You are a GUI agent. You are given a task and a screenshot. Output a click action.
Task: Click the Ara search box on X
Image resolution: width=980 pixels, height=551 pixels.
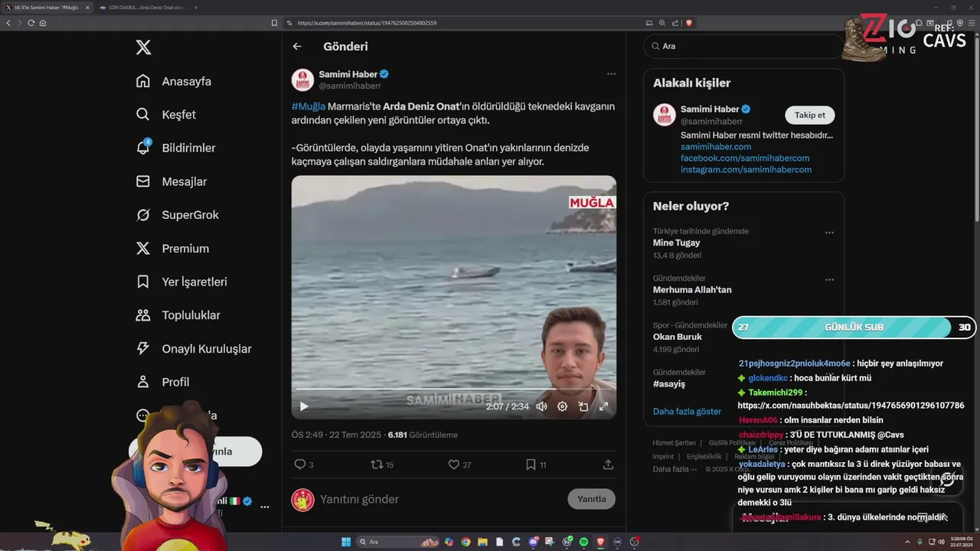pyautogui.click(x=743, y=46)
